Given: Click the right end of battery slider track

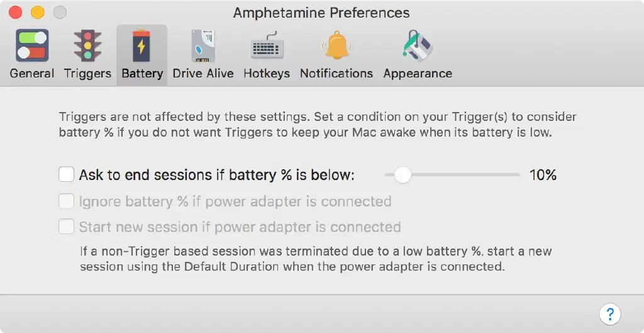Looking at the screenshot, I should (517, 174).
